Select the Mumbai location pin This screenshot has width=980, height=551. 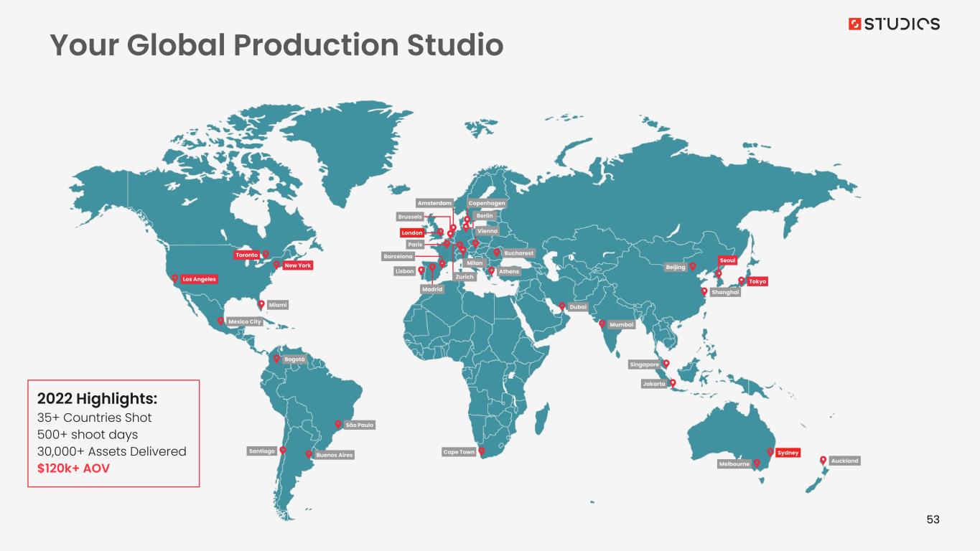tap(602, 324)
